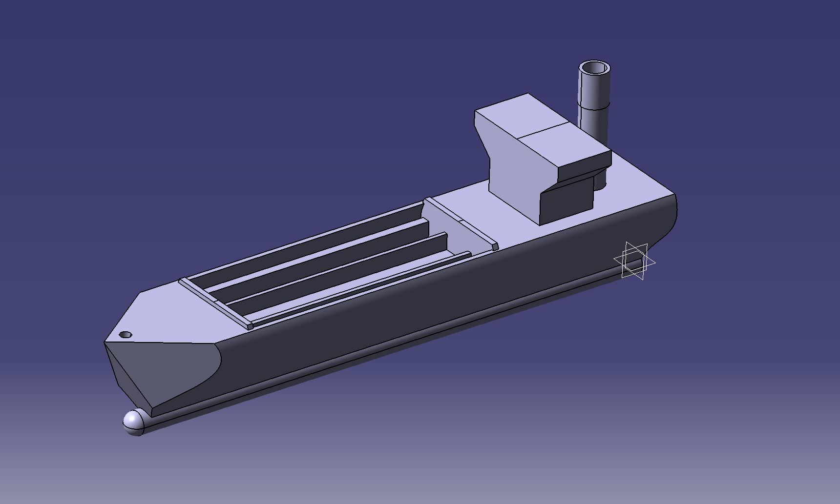This screenshot has height=504, width=840.
Task: Click the small hole on the bow deck
Action: (126, 335)
